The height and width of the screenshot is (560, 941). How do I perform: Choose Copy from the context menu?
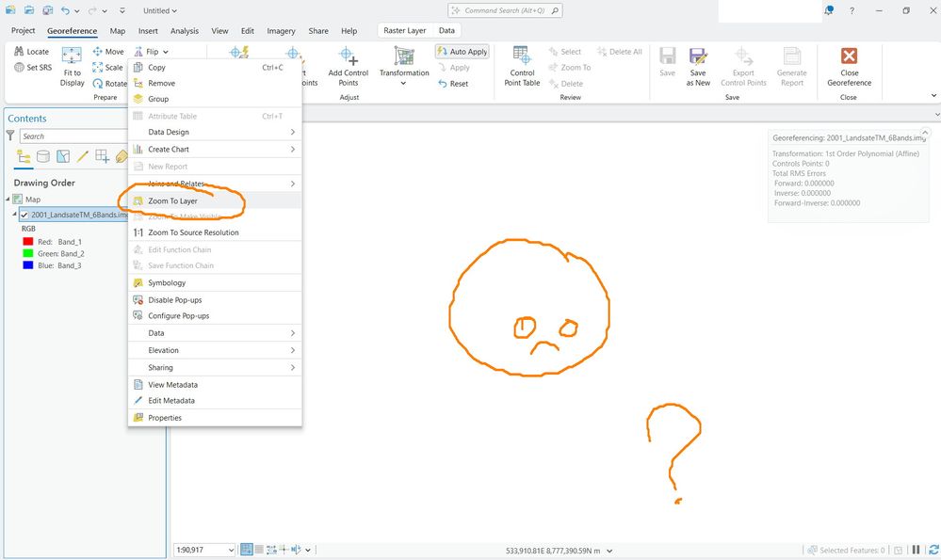pos(215,67)
